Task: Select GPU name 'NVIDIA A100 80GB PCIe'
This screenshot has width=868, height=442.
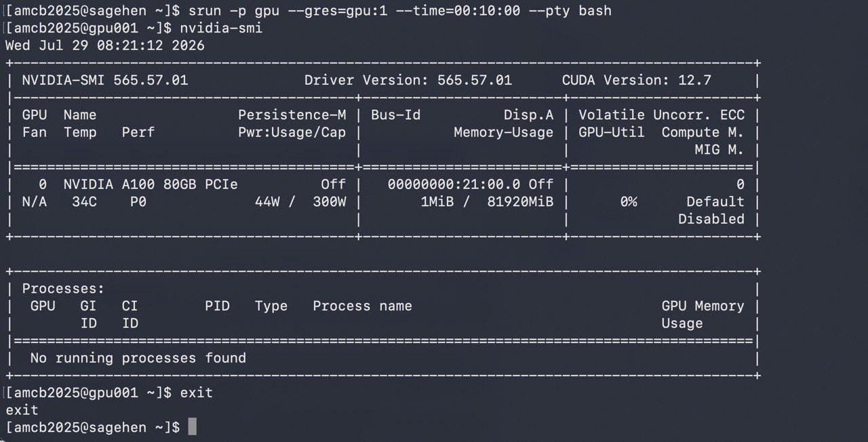Action: tap(151, 184)
